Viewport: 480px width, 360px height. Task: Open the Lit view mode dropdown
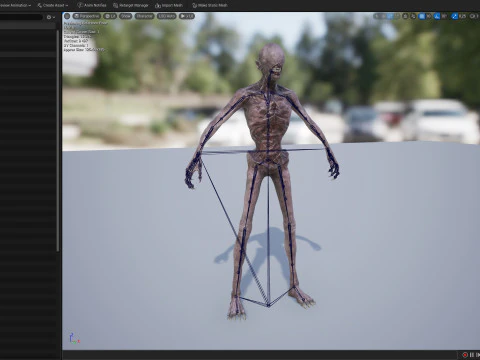(110, 16)
